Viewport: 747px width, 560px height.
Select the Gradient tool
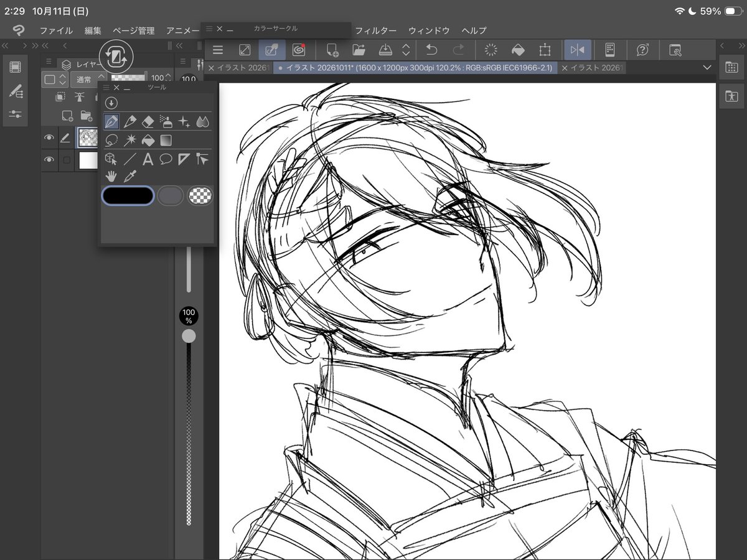(x=166, y=140)
